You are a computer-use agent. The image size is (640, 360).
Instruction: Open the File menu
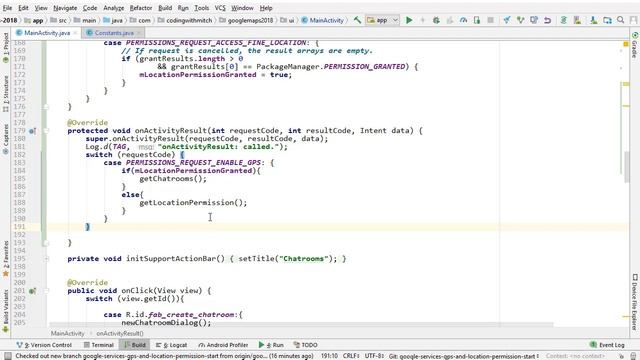point(7,8)
